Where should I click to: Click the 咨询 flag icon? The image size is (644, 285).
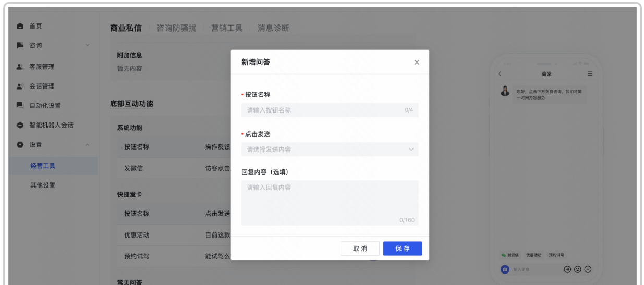(x=20, y=45)
